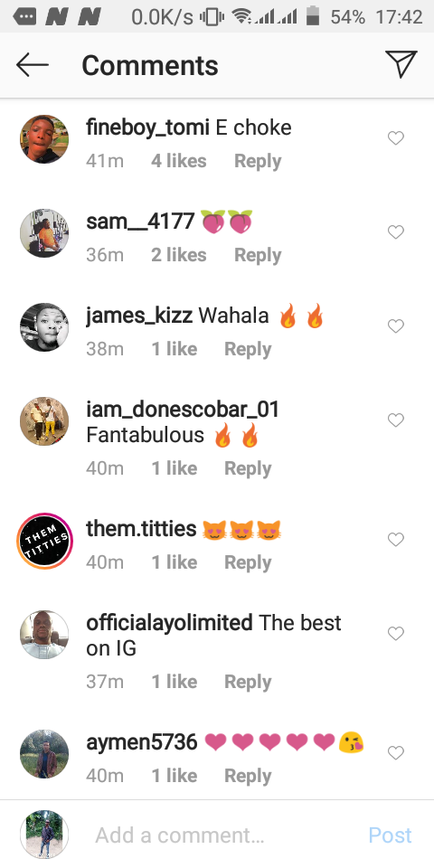Image resolution: width=434 pixels, height=868 pixels.
Task: Tap the paper plane share icon
Action: click(401, 65)
